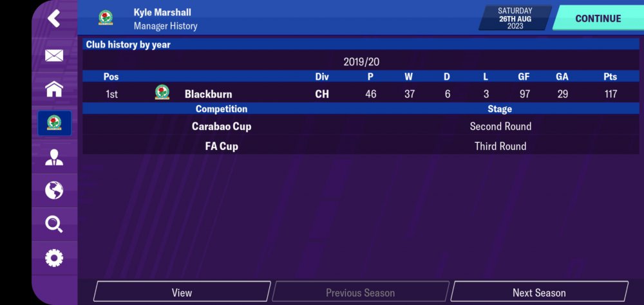Click the Kyle Marshall manager name
The width and height of the screenshot is (644, 305).
[162, 12]
